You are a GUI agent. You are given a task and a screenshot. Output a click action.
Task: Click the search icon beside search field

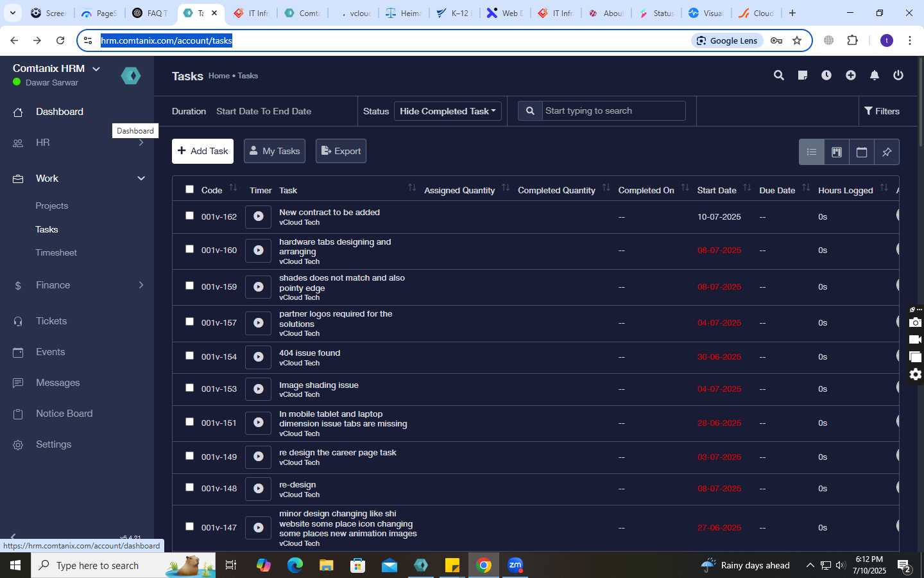[x=530, y=111]
